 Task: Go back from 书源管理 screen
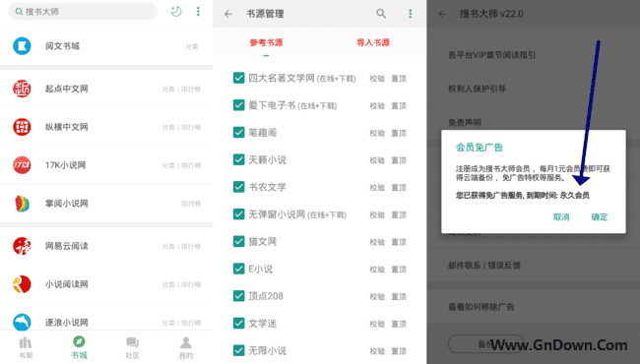click(228, 14)
